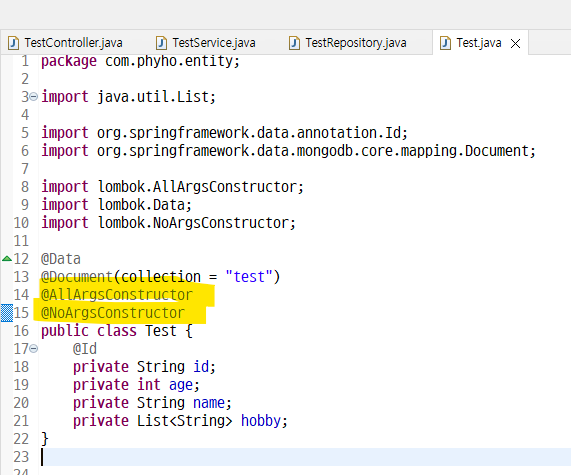Click the import java.util.List statement

(128, 97)
